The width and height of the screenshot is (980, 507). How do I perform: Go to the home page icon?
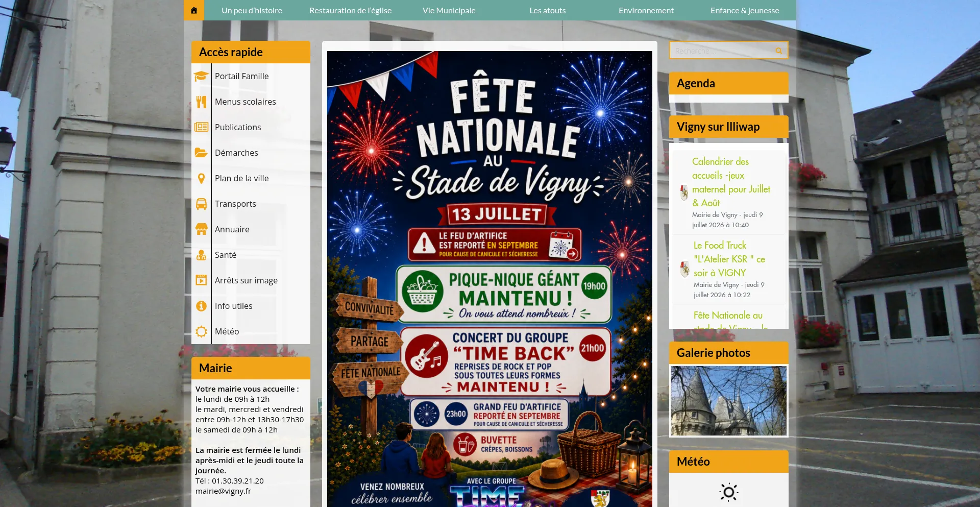194,10
